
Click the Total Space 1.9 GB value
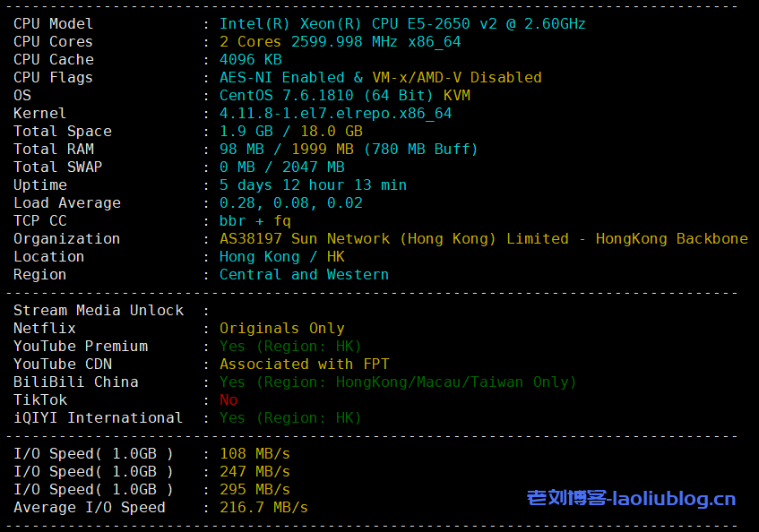tap(242, 132)
